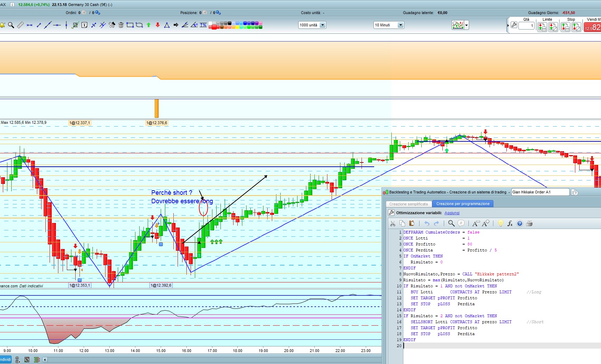The width and height of the screenshot is (601, 364).
Task: Click the info icon beside the instrument price
Action: (x=12, y=5)
